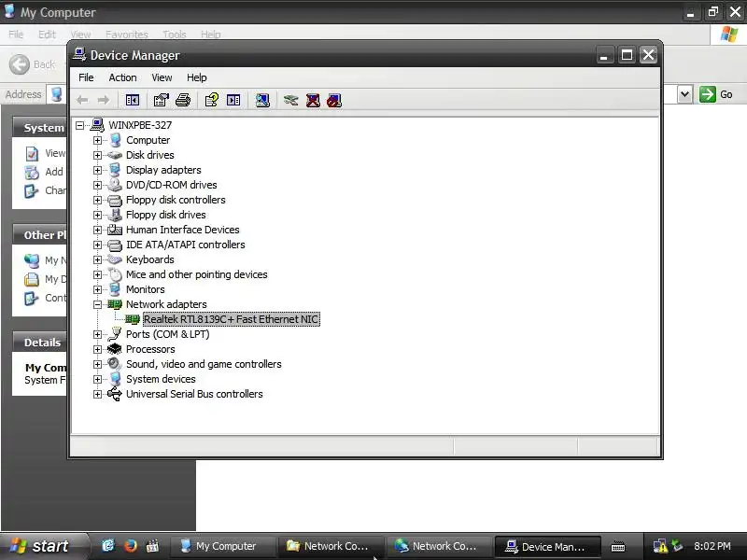This screenshot has width=747, height=560.
Task: Click Go button in My Computer address bar
Action: 716,94
